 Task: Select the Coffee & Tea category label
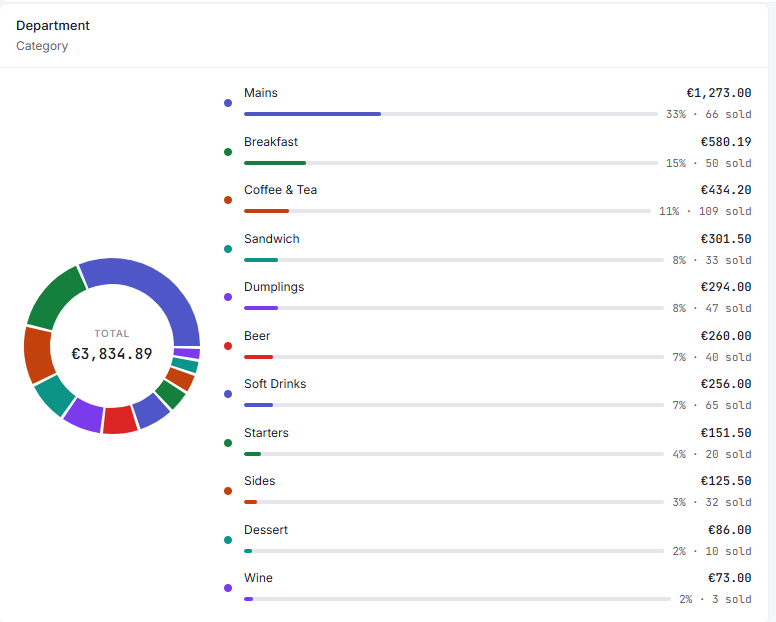coord(280,190)
